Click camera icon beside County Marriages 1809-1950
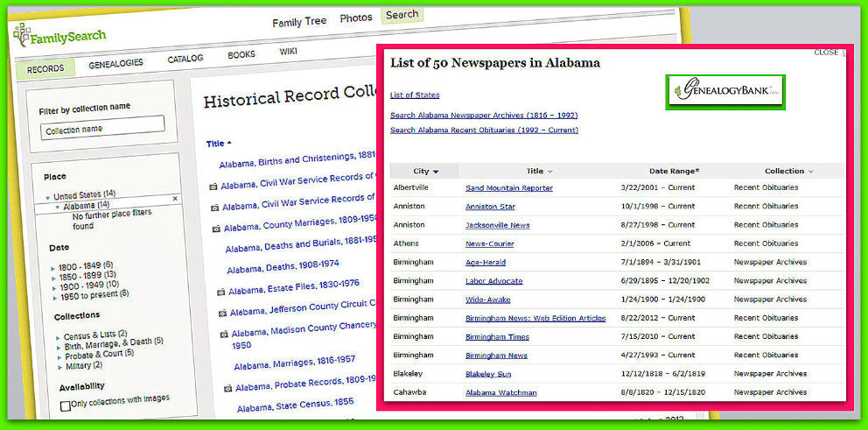 pos(215,228)
